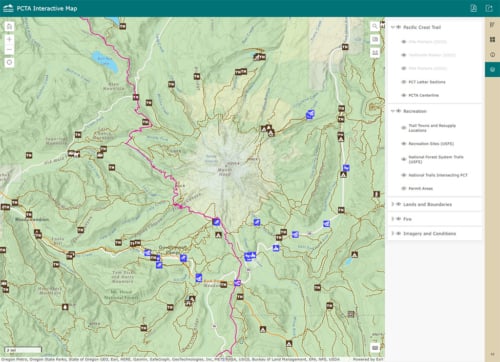The image size is (500, 362).
Task: Toggle visibility of Recreation group
Action: point(398,111)
